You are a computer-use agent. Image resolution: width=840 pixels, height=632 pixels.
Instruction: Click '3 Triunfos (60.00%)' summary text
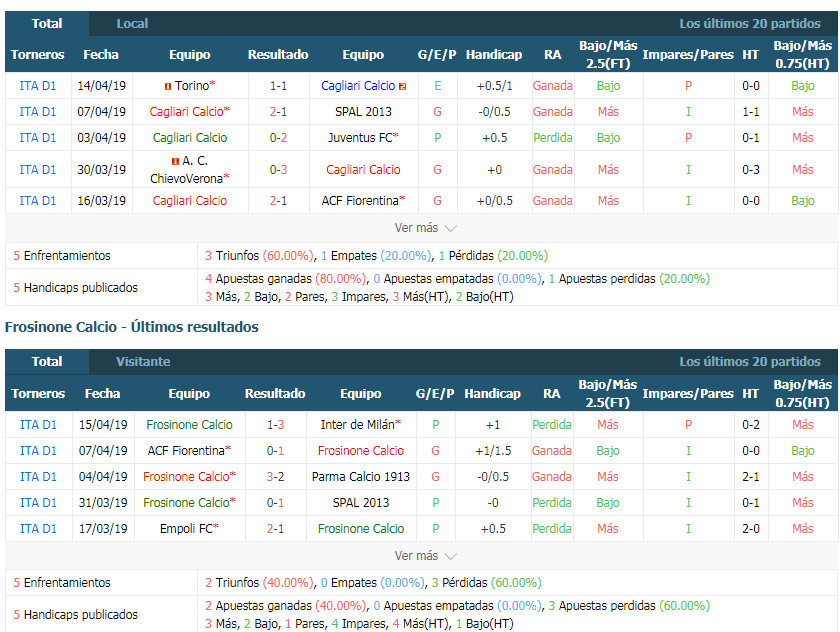coord(260,256)
